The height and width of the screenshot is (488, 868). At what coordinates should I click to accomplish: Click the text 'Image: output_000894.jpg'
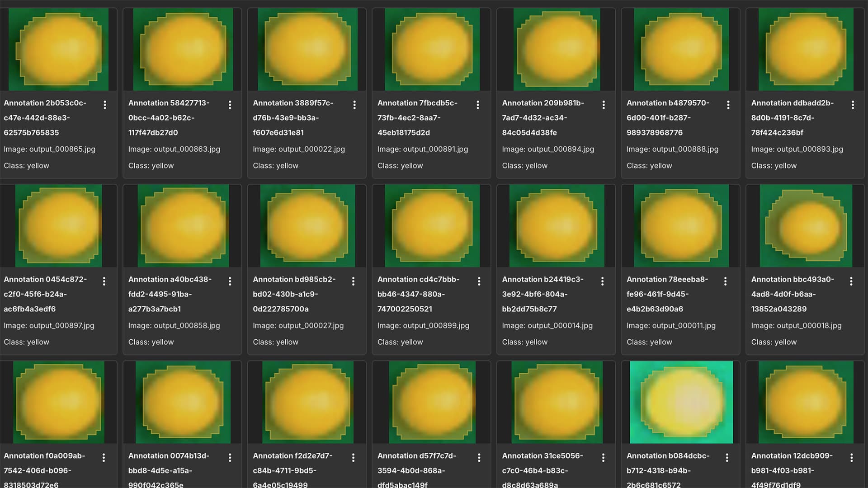click(548, 149)
